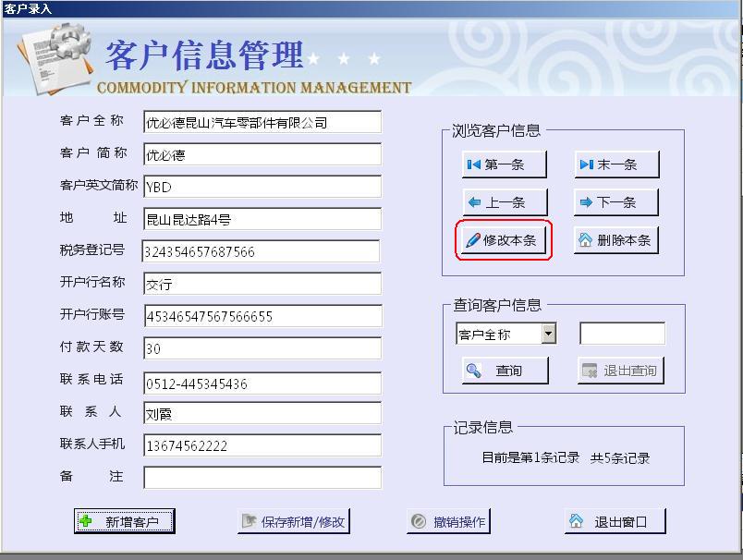Go to next record 下一条
Viewport: 743px width, 560px height.
pos(616,202)
